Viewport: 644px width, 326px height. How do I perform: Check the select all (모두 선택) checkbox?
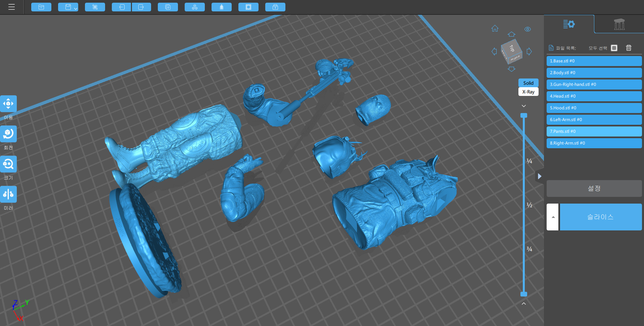point(614,48)
